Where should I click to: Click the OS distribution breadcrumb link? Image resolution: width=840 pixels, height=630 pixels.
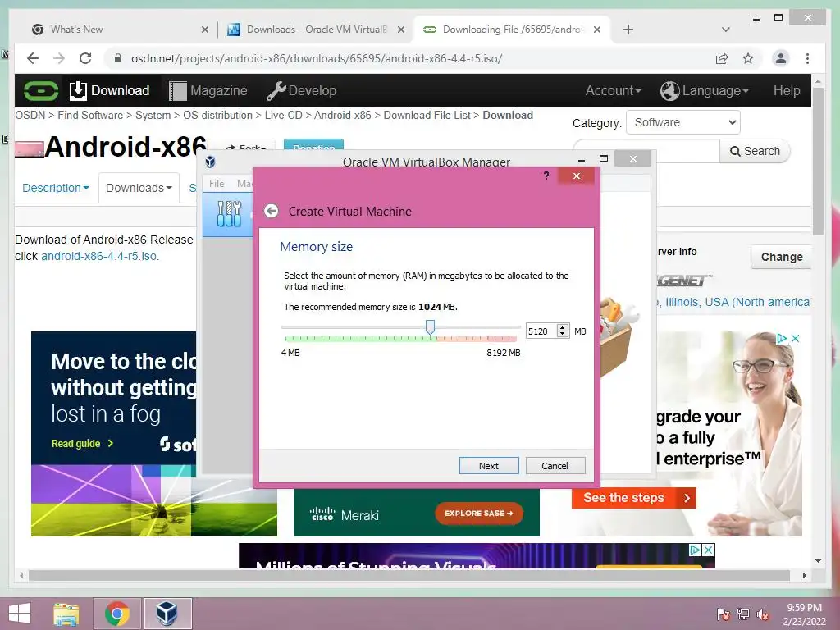click(x=217, y=115)
